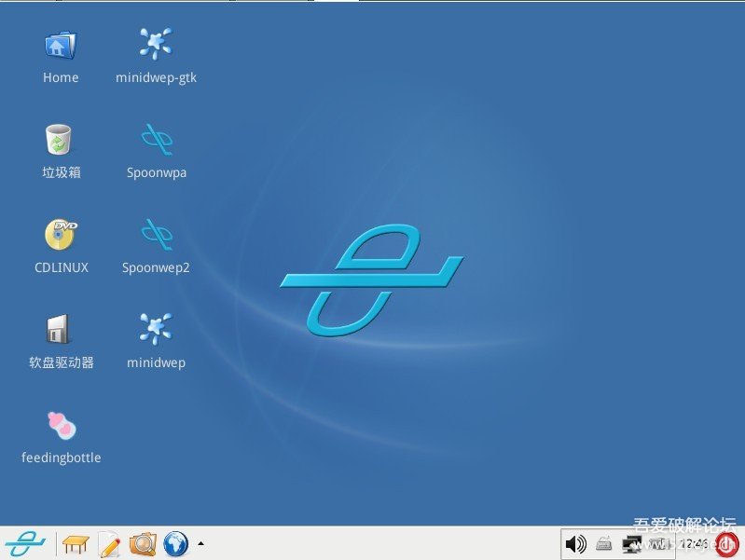
Task: Open the 垃圾箱 trash icon
Action: 59,139
